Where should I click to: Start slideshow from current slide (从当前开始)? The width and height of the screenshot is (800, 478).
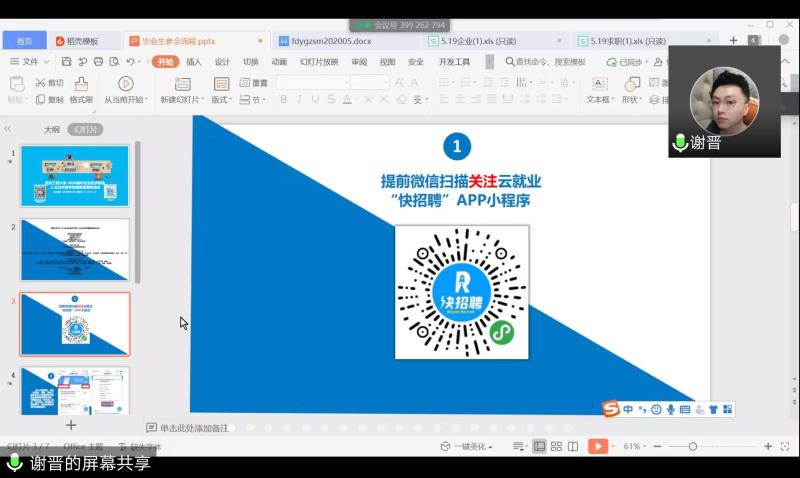pyautogui.click(x=126, y=90)
